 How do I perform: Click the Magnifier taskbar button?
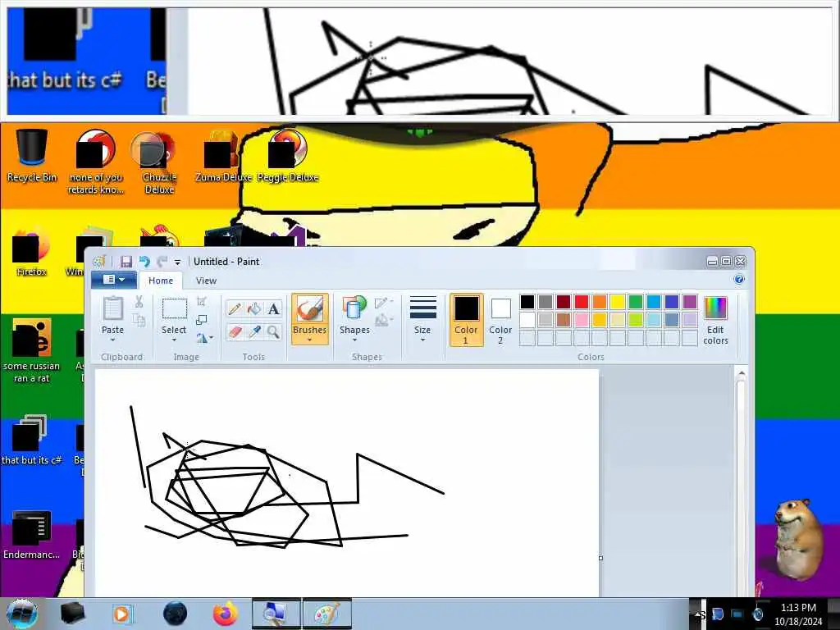[x=276, y=614]
